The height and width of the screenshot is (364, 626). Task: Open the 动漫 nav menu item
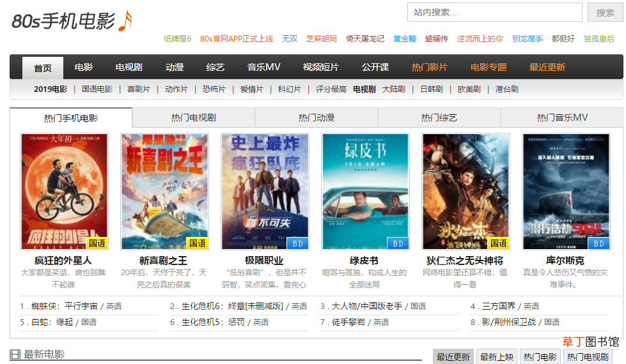click(x=175, y=67)
